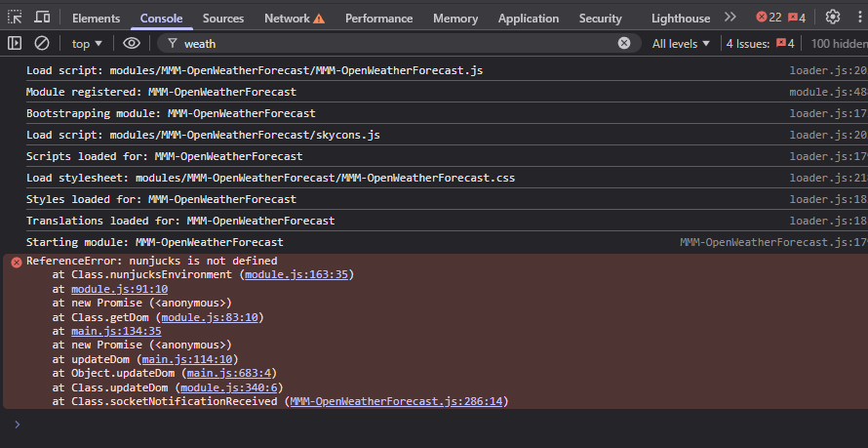Open the Network tab
Viewport: 868px width, 448px height.
tap(287, 19)
